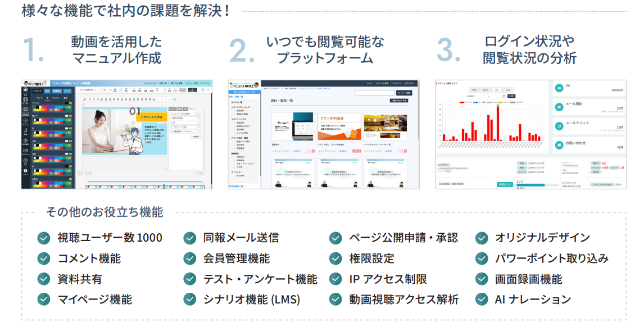Click the PV eye icon in analytics panel
Screen dimensions: 644x322
point(559,88)
